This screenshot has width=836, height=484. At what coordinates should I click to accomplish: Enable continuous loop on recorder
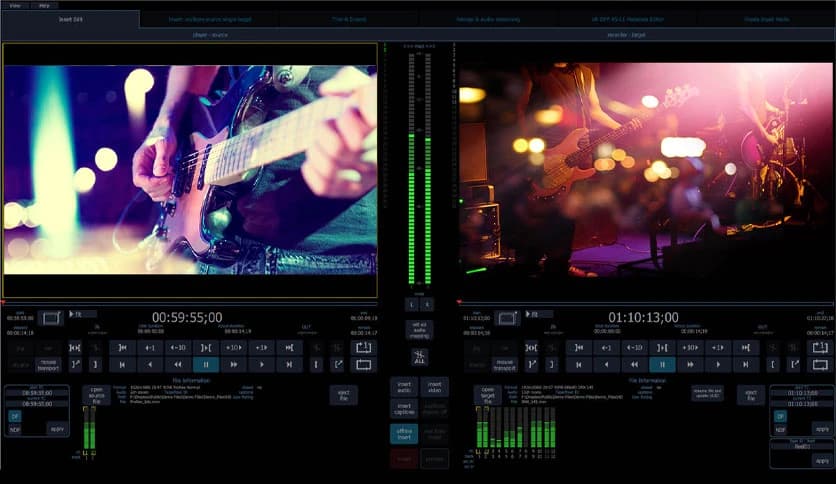pyautogui.click(x=820, y=365)
